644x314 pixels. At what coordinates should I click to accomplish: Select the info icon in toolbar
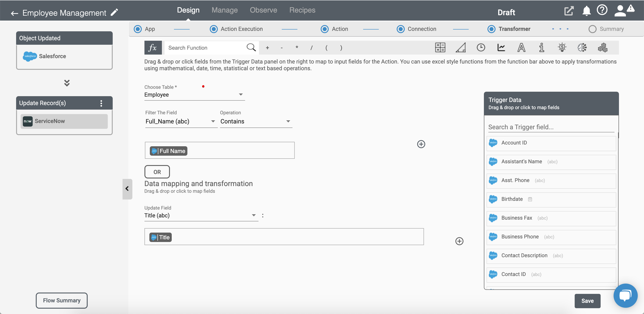pos(541,47)
